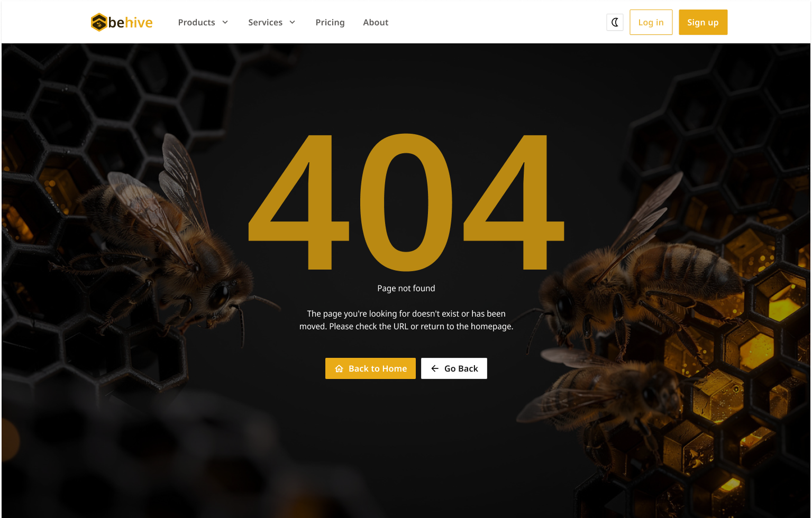
Task: Open the Pricing page
Action: [330, 22]
